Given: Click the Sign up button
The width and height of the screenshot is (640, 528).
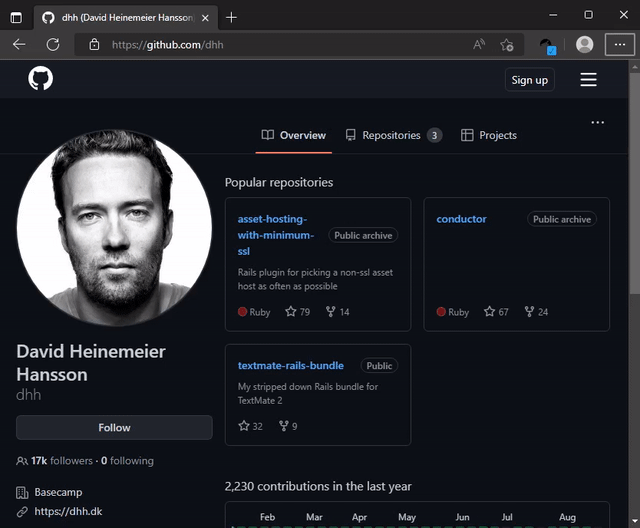Looking at the screenshot, I should pos(529,80).
